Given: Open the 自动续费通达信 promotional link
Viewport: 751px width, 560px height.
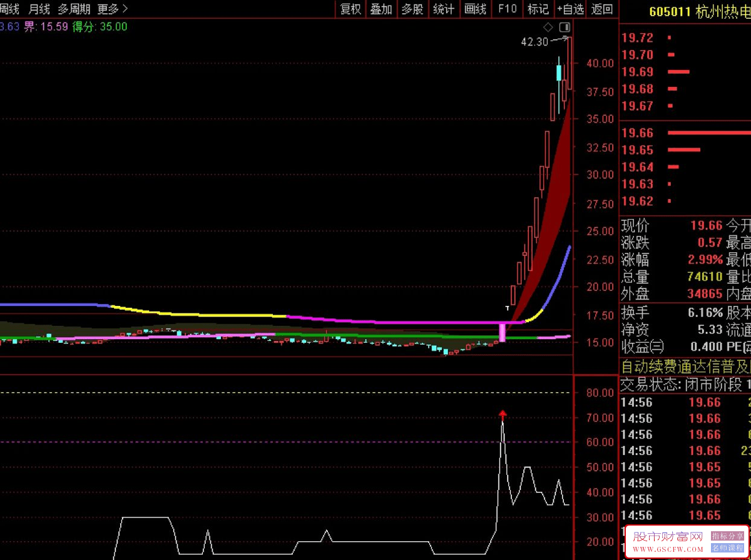Looking at the screenshot, I should [x=685, y=365].
